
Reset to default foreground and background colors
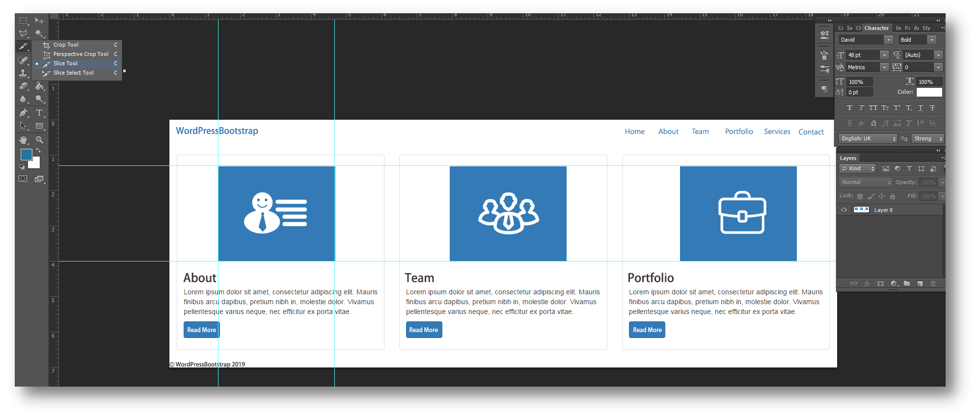click(x=22, y=167)
